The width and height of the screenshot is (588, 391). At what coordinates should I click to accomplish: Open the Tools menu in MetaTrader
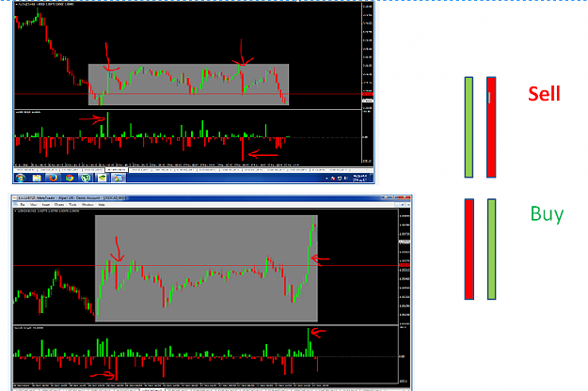coord(72,205)
